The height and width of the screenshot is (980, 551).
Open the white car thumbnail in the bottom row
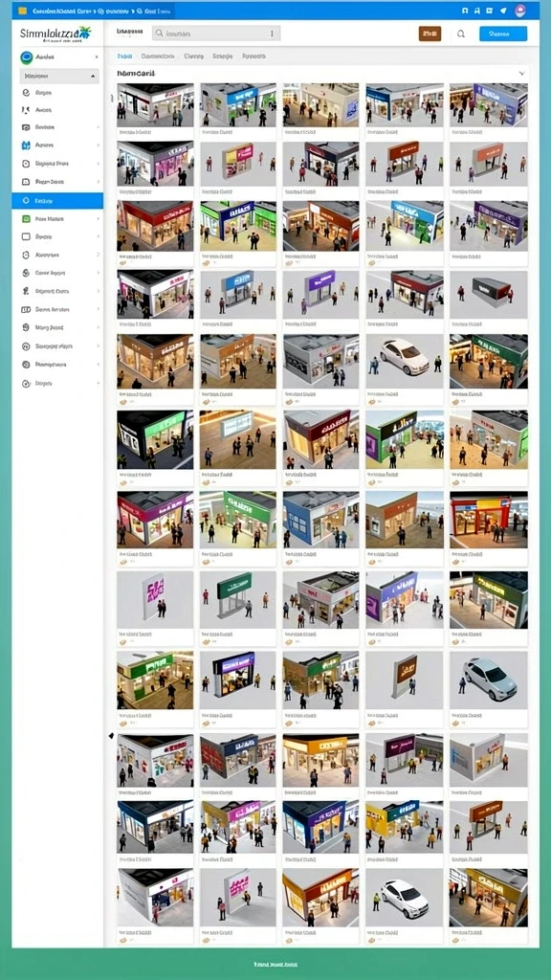click(x=405, y=898)
